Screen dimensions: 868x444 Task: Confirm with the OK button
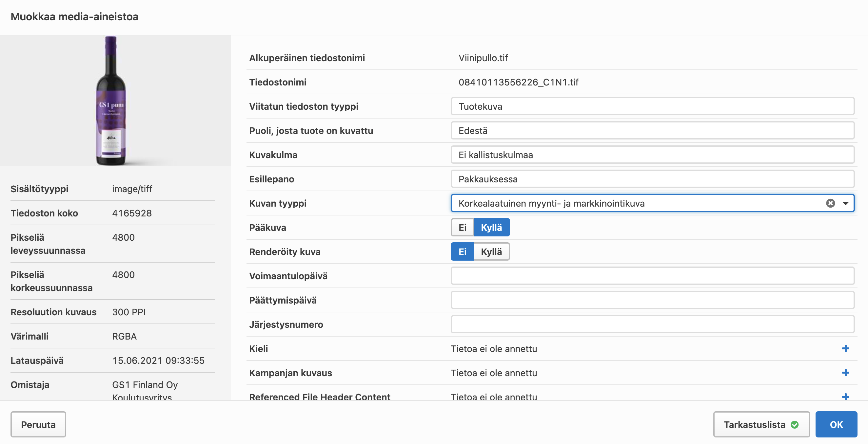click(x=836, y=424)
